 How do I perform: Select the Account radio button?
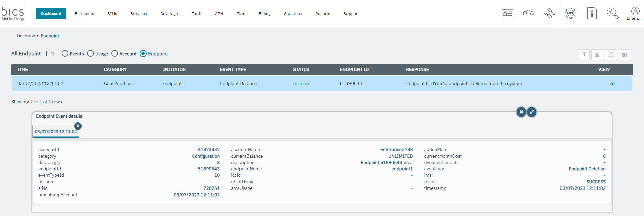coord(115,54)
